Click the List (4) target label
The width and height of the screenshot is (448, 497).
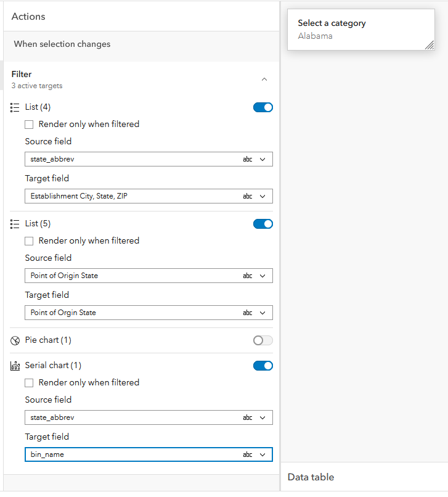38,107
